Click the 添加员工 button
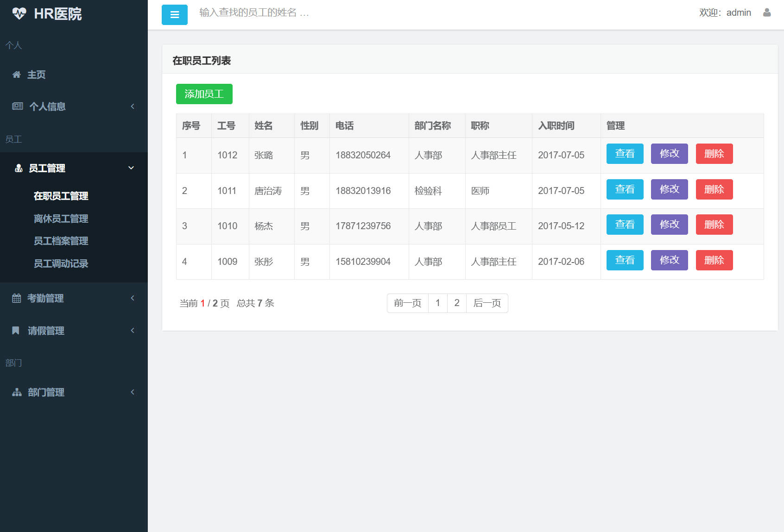The image size is (784, 532). click(x=204, y=94)
